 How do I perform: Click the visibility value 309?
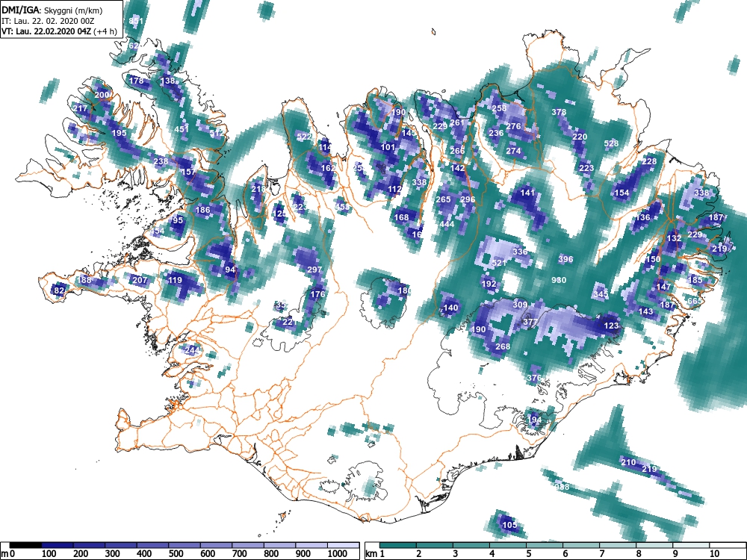pos(520,305)
